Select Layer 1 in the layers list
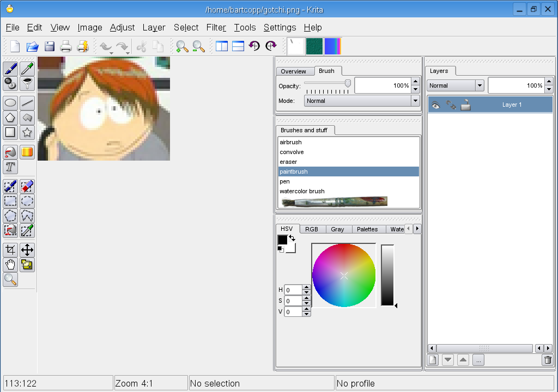This screenshot has height=392, width=558. [490, 105]
